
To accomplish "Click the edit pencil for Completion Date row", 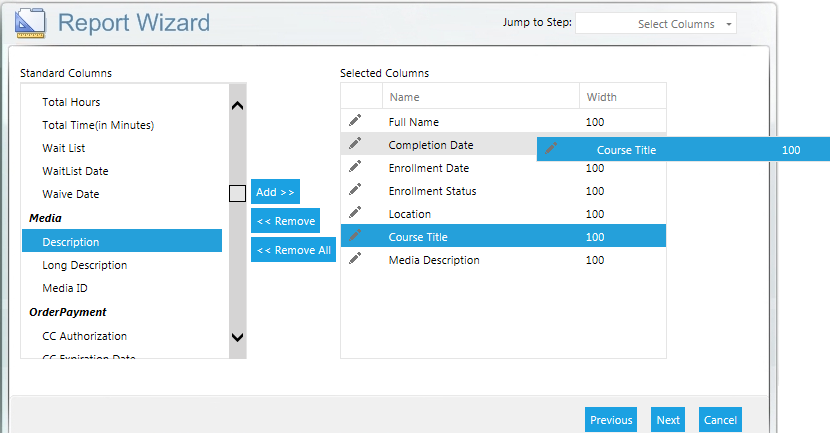I will point(355,144).
